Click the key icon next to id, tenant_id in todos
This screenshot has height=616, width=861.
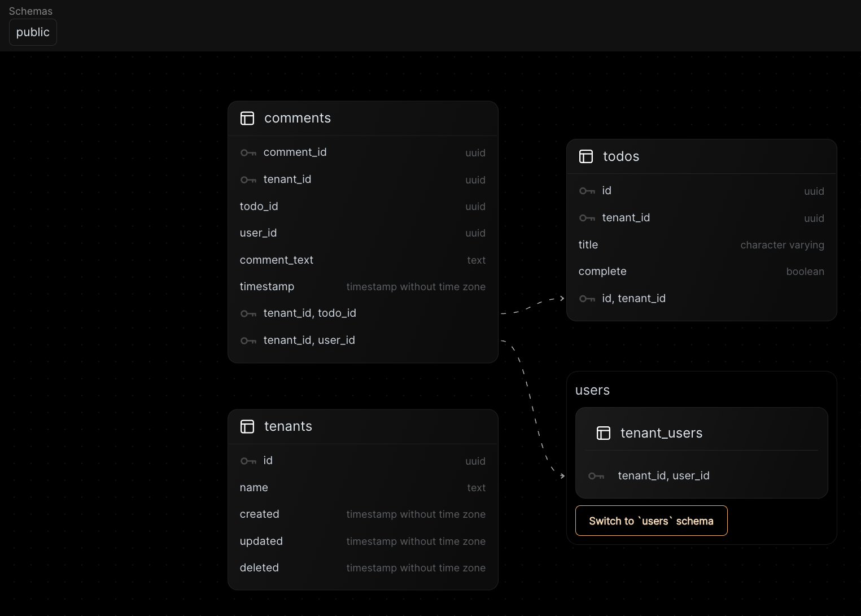pyautogui.click(x=587, y=299)
